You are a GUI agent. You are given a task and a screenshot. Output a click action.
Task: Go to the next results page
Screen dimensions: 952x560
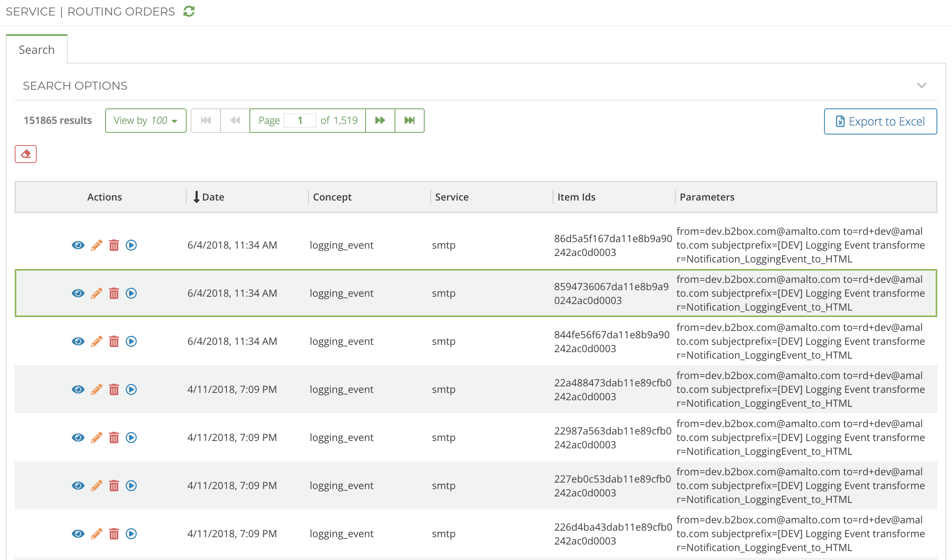pos(380,120)
